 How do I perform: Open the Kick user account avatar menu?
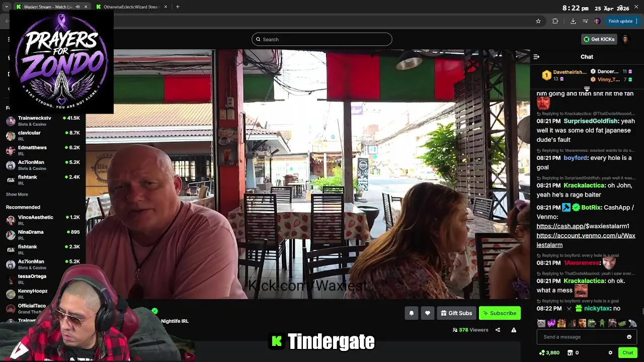point(625,39)
